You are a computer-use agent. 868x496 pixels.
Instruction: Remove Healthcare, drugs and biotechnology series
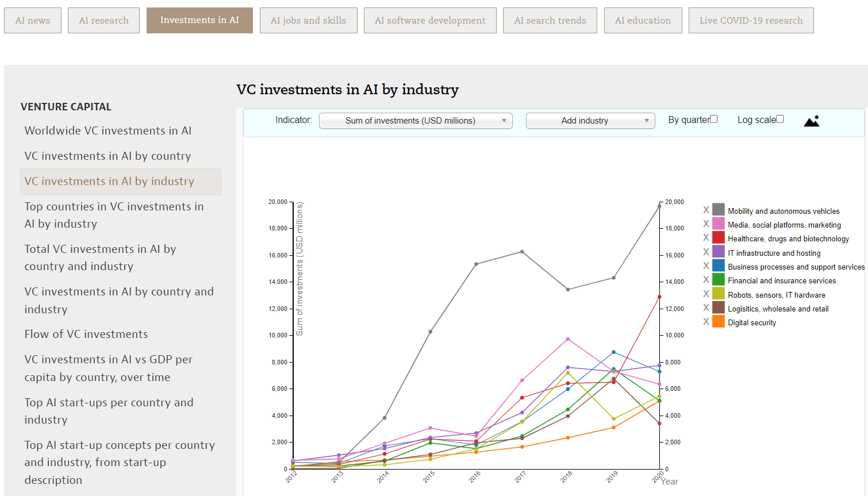pos(706,237)
